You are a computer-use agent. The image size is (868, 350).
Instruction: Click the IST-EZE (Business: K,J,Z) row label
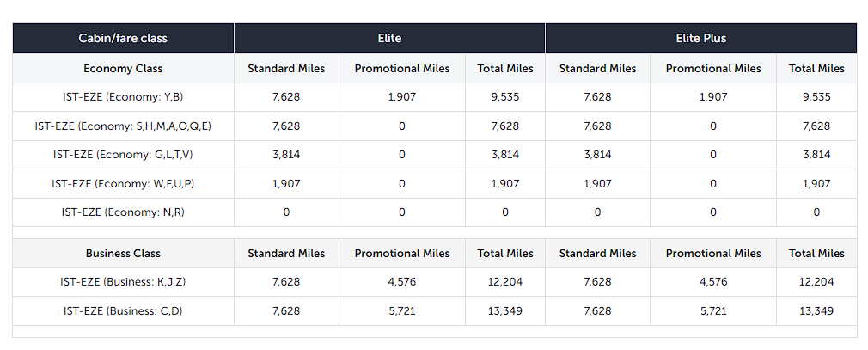[x=123, y=282]
